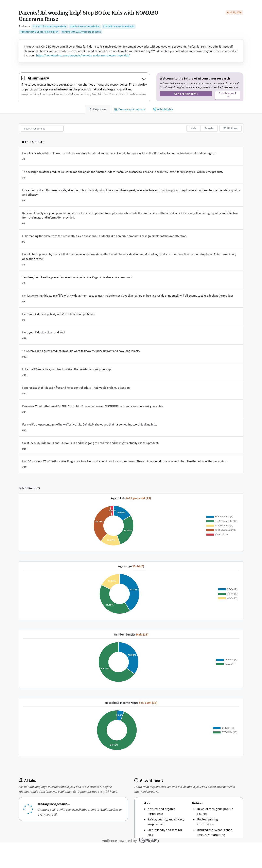The width and height of the screenshot is (262, 868).
Task: Click the AI highlights tab icon
Action: point(155,109)
